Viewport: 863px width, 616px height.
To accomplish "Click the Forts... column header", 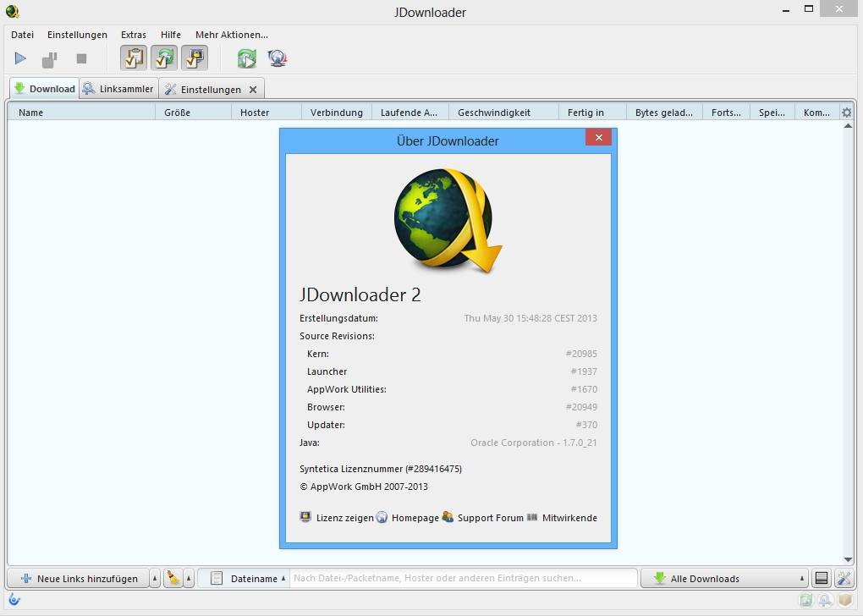I will [727, 113].
